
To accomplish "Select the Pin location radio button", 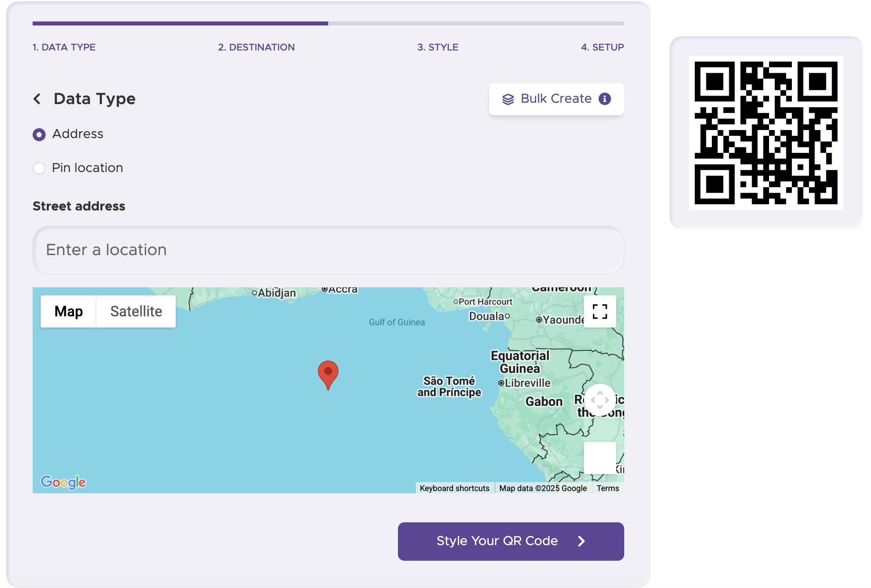I will 39,168.
